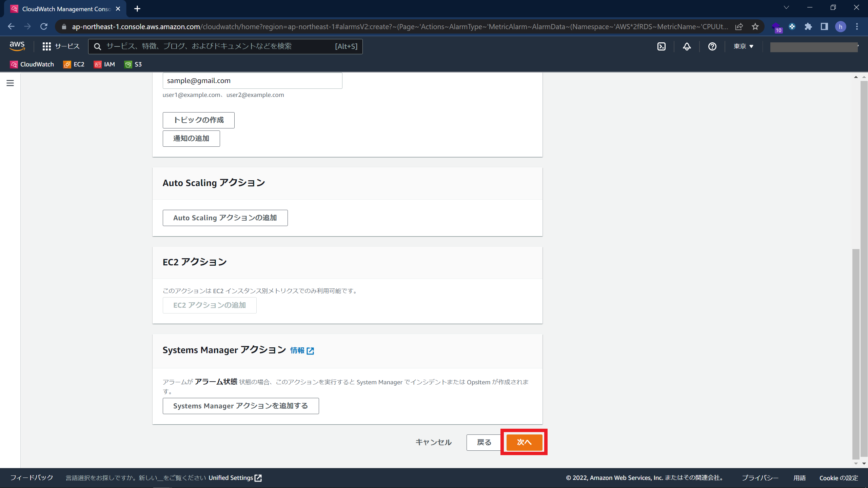
Task: Open the browser extensions puzzle icon
Action: tap(808, 26)
